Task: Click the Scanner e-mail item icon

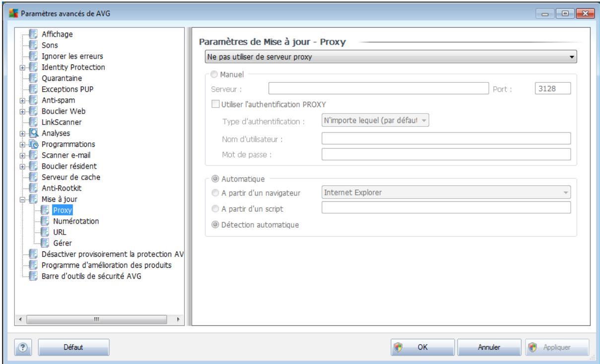Action: (34, 155)
